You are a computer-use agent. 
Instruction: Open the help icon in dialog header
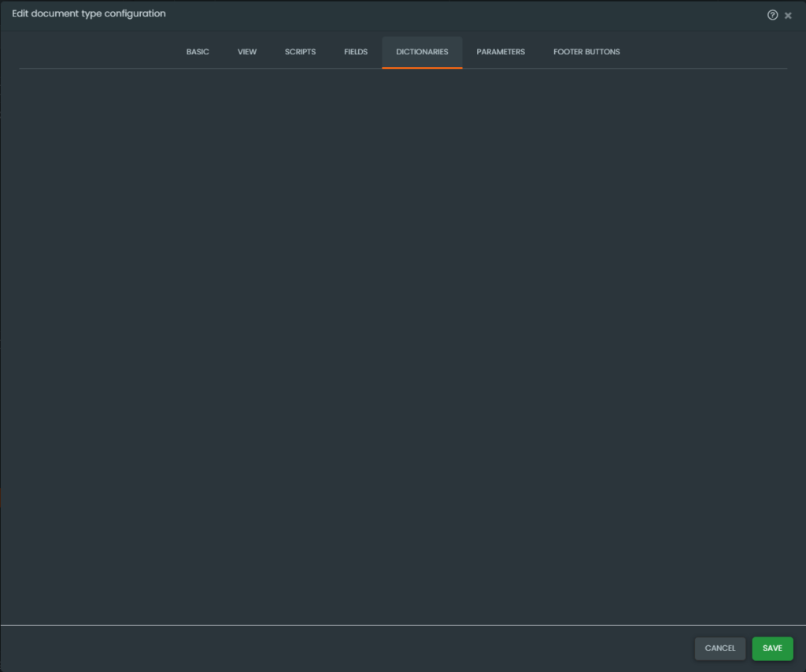(x=772, y=15)
